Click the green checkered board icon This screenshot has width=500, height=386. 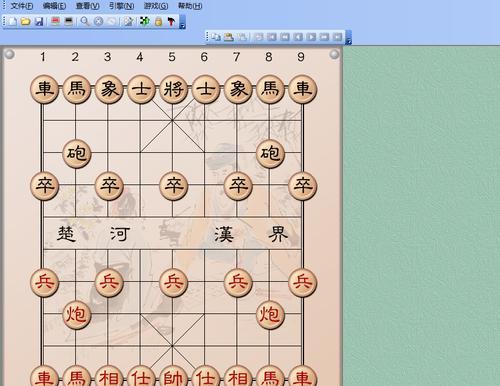145,22
